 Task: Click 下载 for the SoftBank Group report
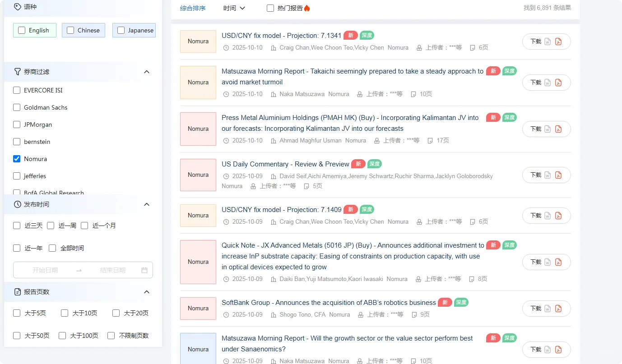point(536,309)
